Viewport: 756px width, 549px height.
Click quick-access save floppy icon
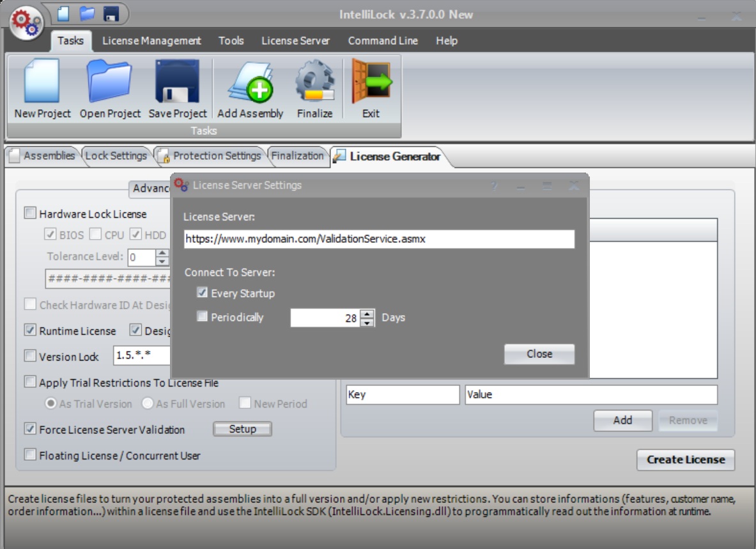click(111, 13)
